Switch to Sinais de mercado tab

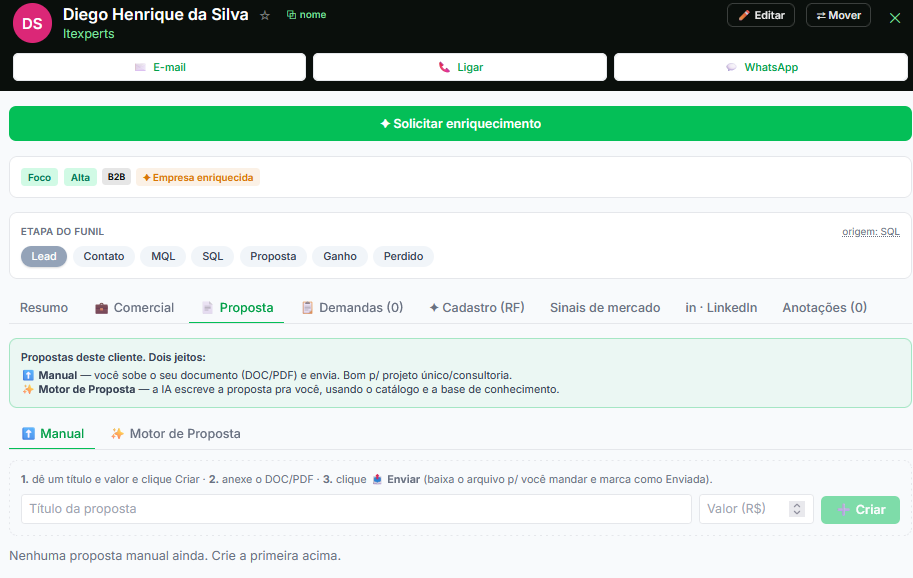pos(605,307)
